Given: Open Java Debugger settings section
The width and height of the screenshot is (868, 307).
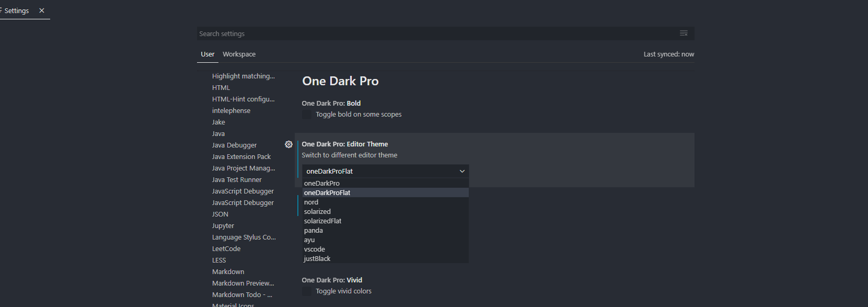Looking at the screenshot, I should point(234,145).
